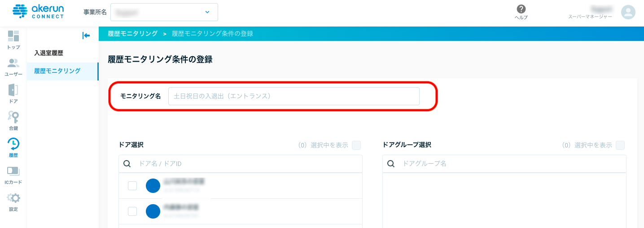This screenshot has width=644, height=228.
Task: Go to トップ in the sidebar
Action: [x=13, y=40]
